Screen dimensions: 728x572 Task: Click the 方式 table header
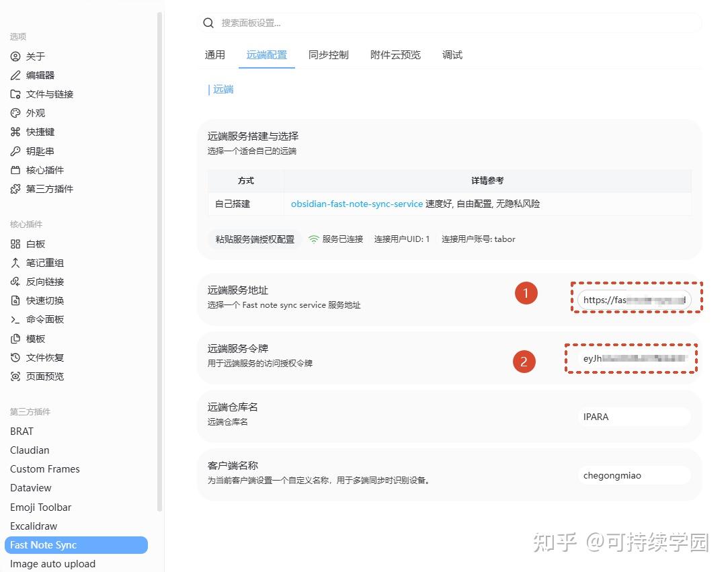click(x=245, y=181)
